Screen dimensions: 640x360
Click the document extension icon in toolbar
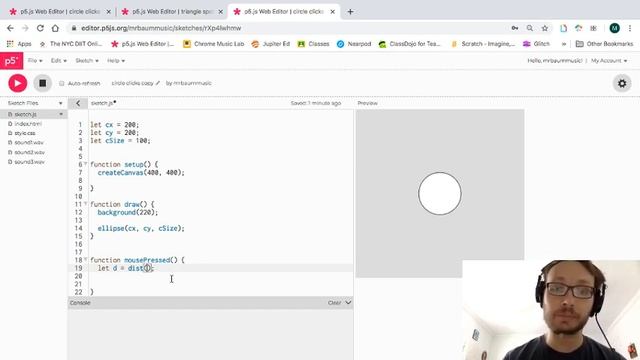click(x=563, y=28)
